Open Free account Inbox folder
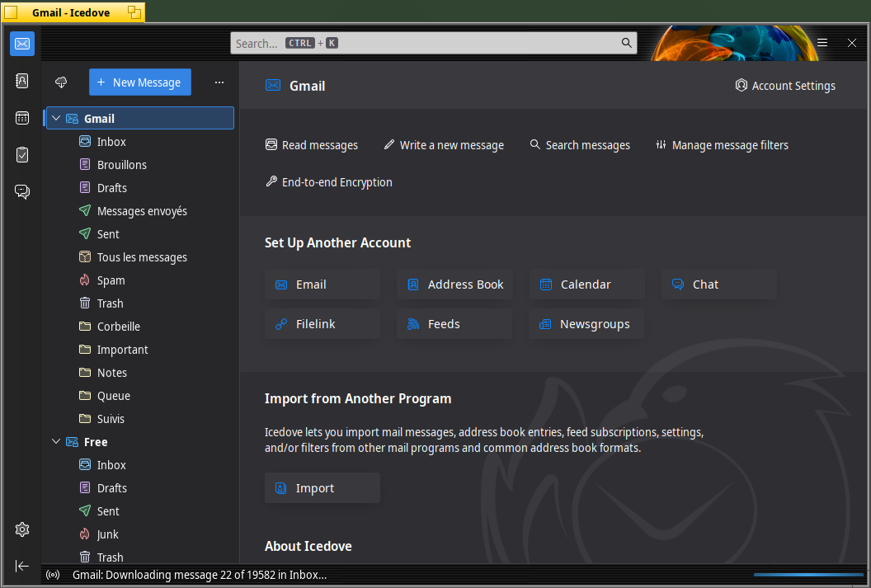Image resolution: width=871 pixels, height=588 pixels. [x=140, y=465]
